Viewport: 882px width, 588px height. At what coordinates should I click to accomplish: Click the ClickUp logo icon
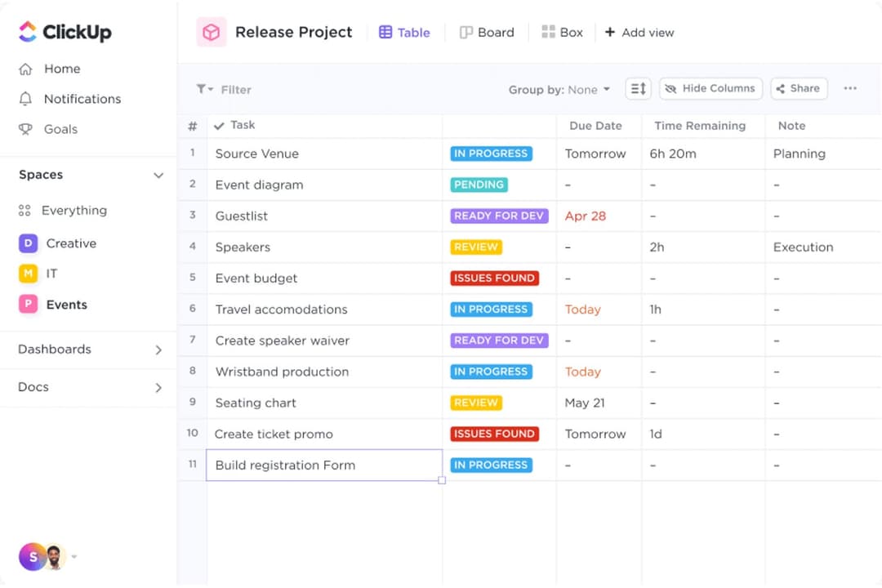pyautogui.click(x=28, y=32)
